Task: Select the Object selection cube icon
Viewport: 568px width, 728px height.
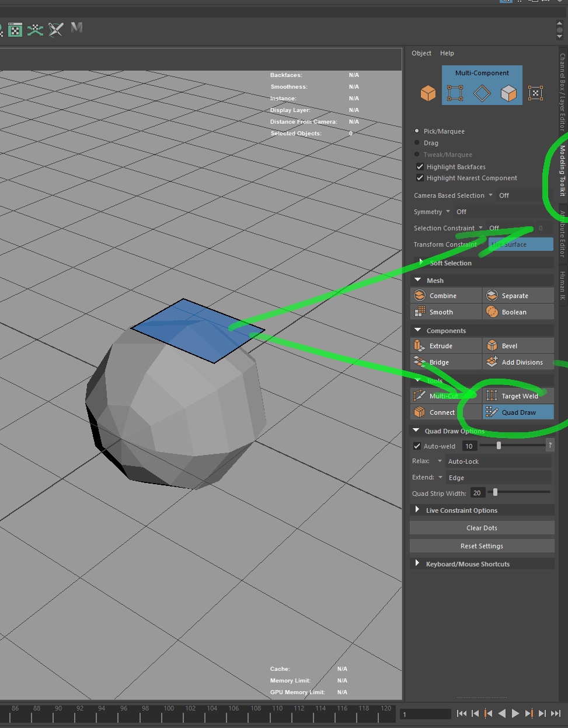Action: 428,93
